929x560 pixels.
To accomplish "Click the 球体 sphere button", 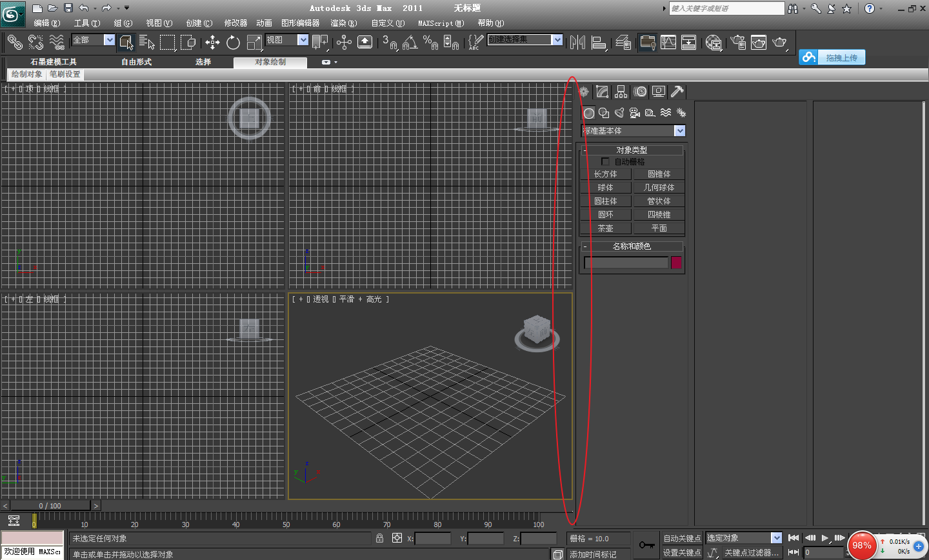I will (605, 188).
